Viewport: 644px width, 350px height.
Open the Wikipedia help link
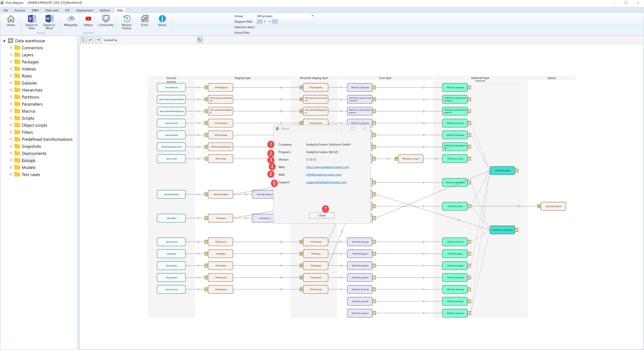[70, 21]
